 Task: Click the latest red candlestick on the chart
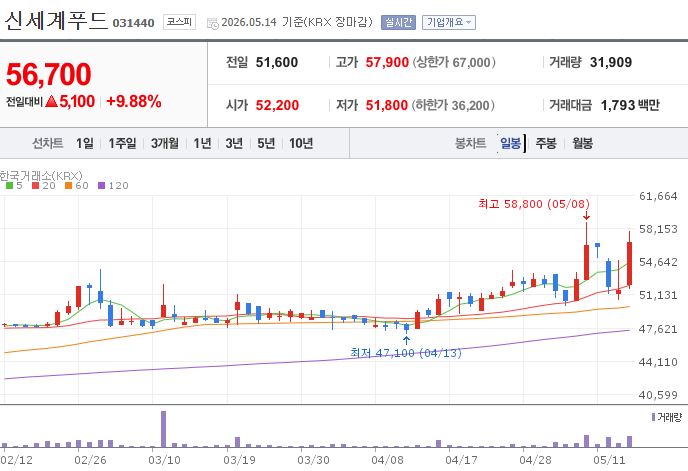point(629,263)
